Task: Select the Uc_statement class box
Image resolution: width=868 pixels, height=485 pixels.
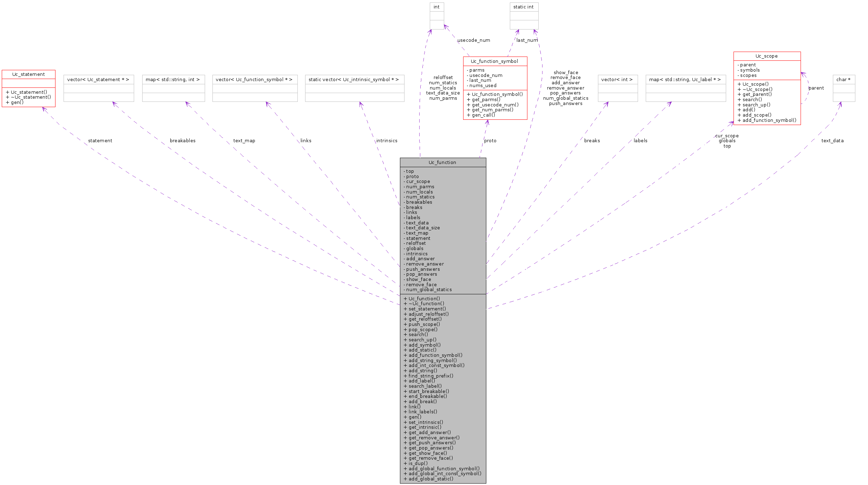Action: pyautogui.click(x=28, y=74)
